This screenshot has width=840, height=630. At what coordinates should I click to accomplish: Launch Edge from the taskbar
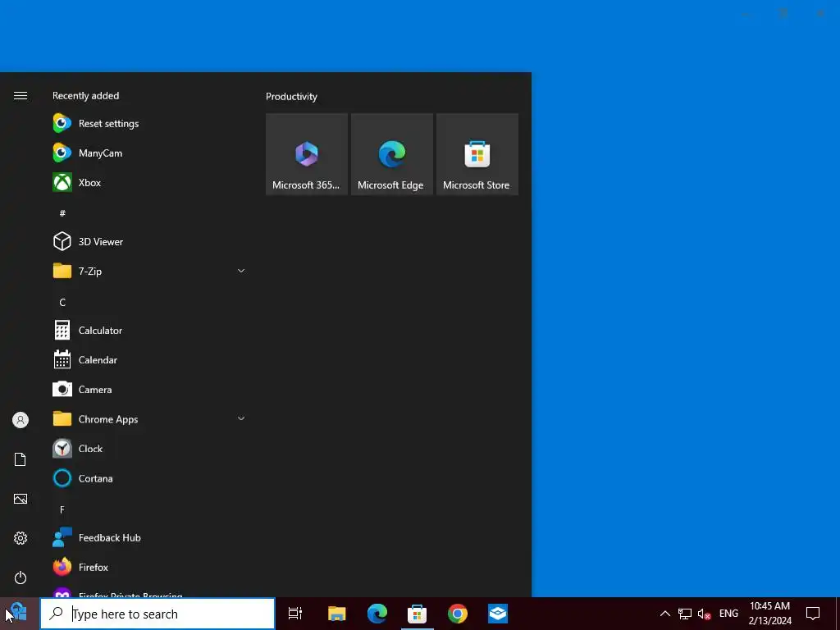377,614
